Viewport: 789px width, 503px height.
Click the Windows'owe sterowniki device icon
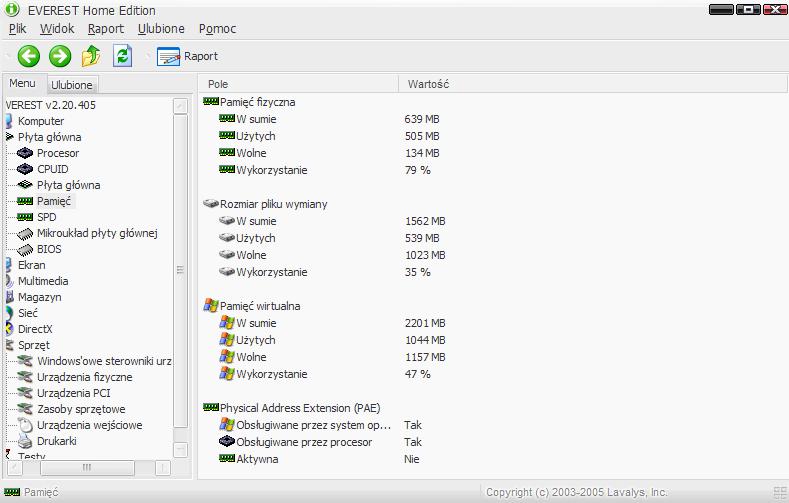pyautogui.click(x=25, y=361)
